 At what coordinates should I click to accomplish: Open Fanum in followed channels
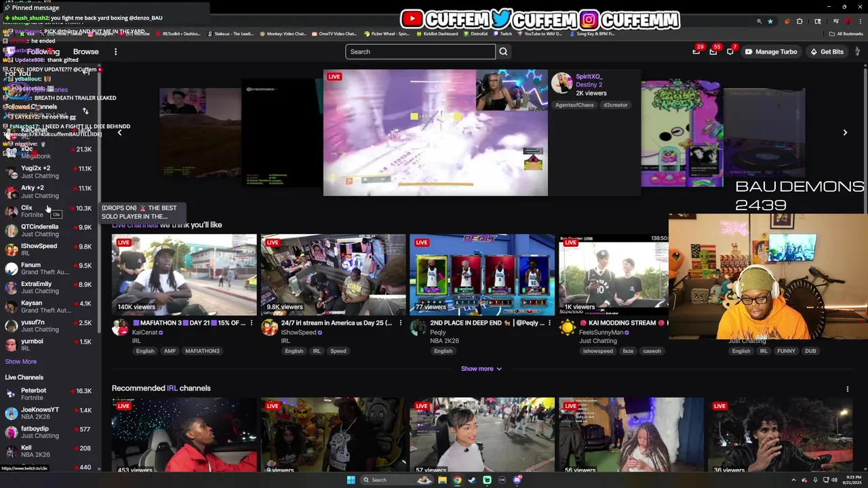point(49,268)
